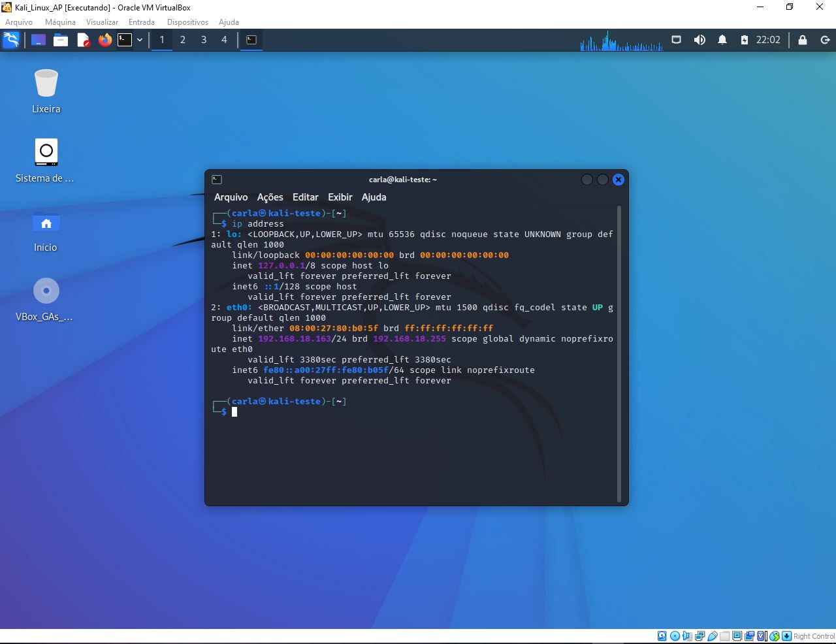Click the Right Control host key label
The height and width of the screenshot is (644, 836).
pos(814,636)
